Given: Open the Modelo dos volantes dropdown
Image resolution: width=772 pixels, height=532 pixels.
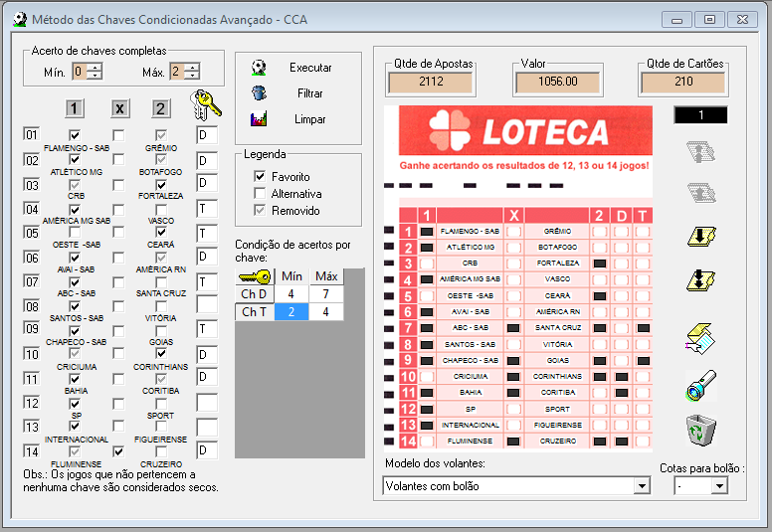Looking at the screenshot, I should [641, 486].
